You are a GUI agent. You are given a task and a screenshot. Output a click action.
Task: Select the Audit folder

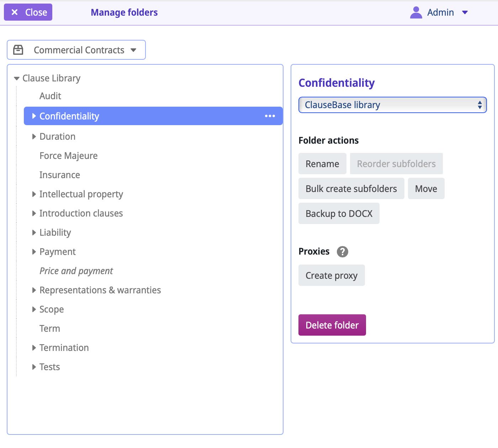[x=50, y=96]
